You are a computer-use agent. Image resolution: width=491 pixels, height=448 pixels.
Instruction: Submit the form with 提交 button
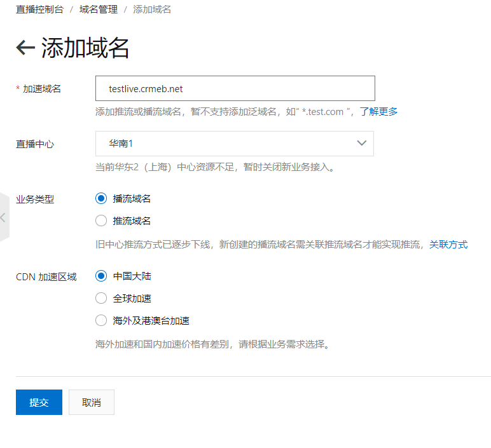click(x=39, y=402)
